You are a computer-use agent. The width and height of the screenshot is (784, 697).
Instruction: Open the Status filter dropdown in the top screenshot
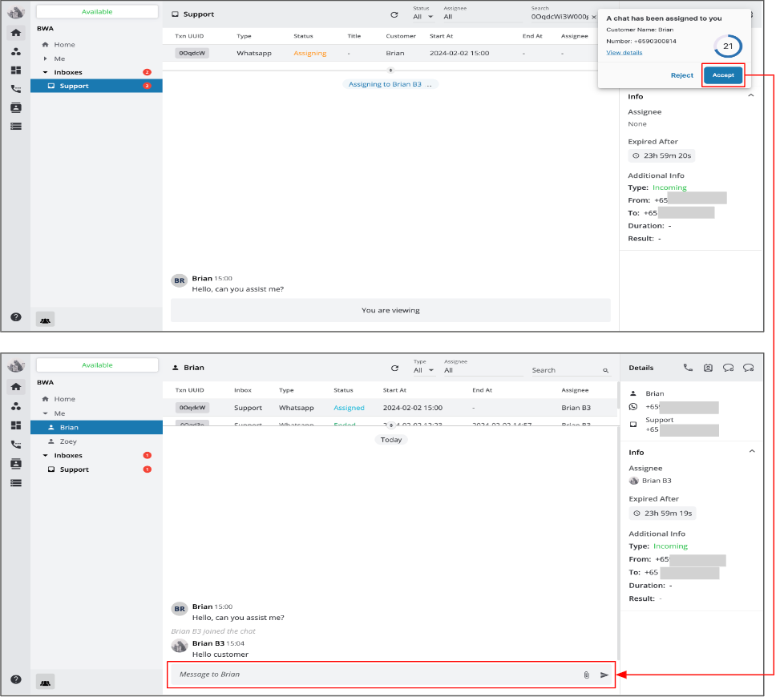click(x=423, y=17)
